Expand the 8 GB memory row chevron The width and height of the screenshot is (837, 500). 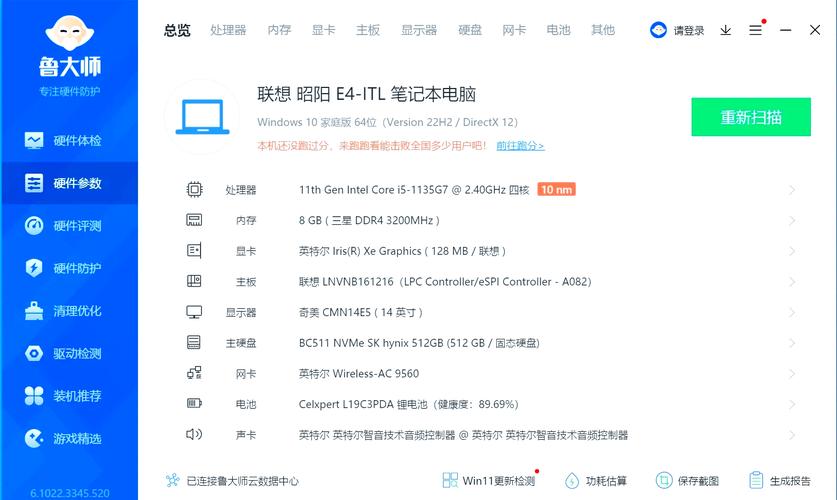(x=792, y=220)
